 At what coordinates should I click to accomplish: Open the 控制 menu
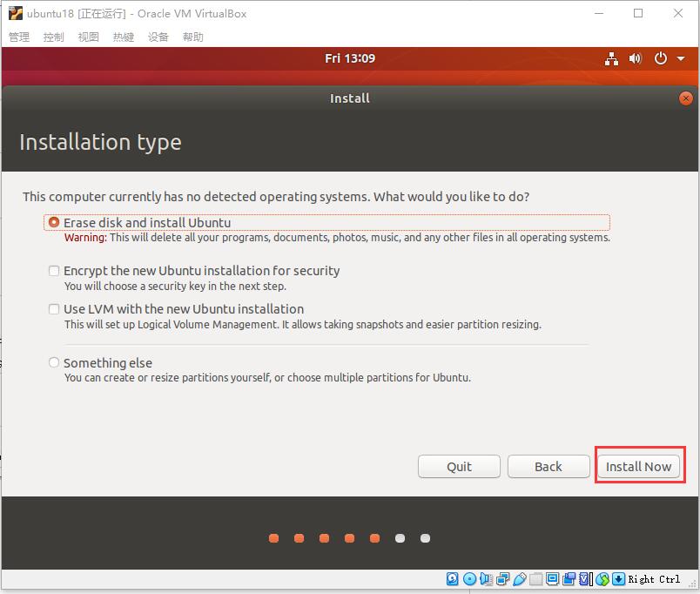pos(54,37)
